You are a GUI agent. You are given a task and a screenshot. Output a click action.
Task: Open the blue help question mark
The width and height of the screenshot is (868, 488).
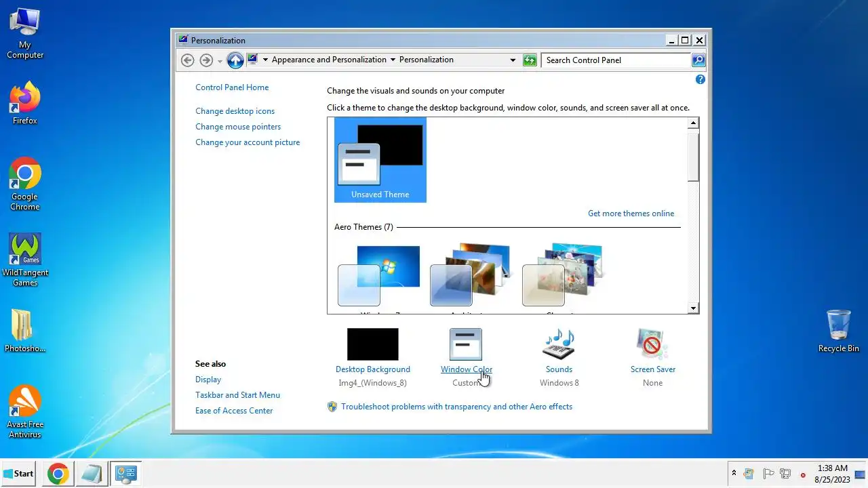(x=701, y=79)
